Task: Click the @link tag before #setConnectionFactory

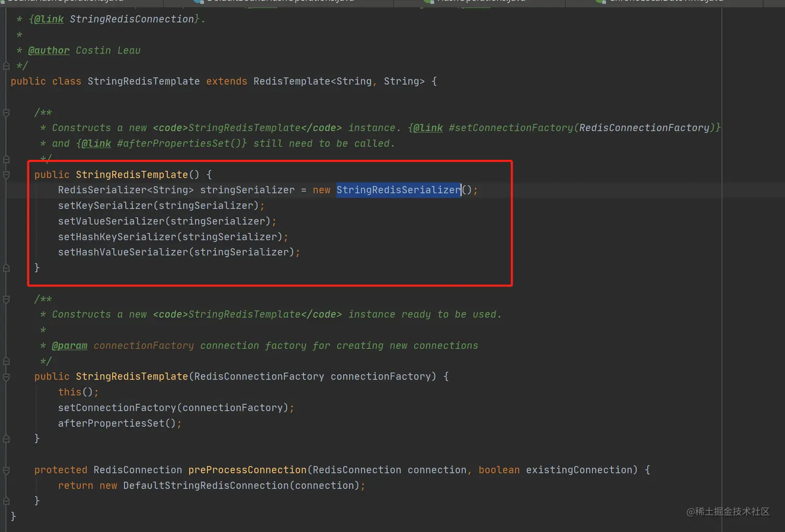Action: coord(428,128)
